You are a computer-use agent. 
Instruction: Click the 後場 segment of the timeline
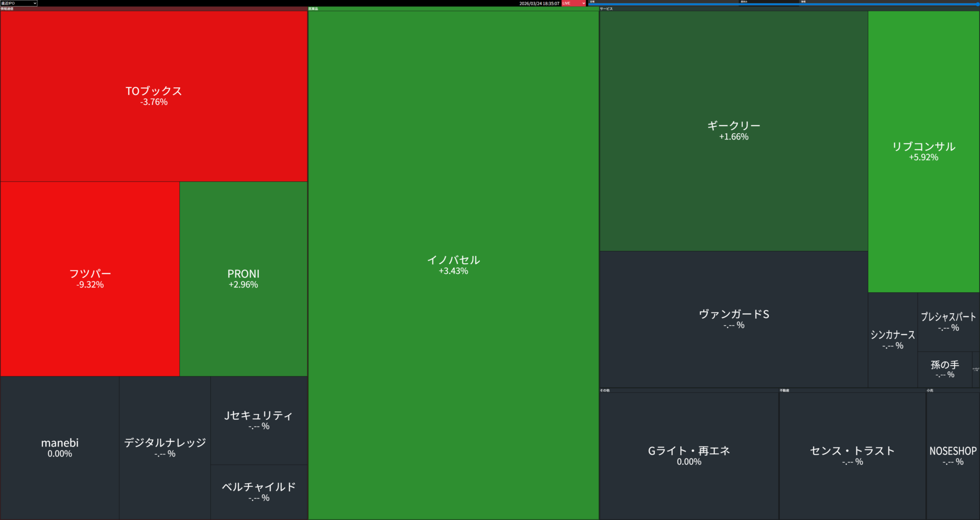point(889,2)
